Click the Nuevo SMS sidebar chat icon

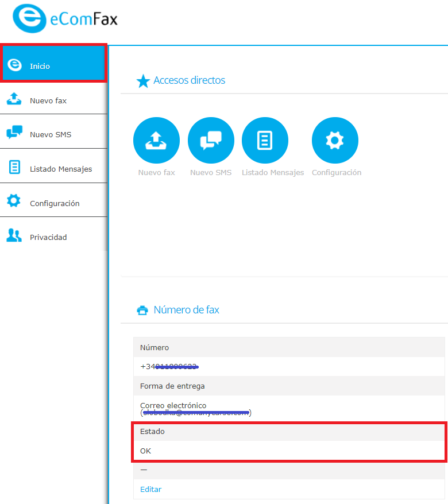pos(14,132)
